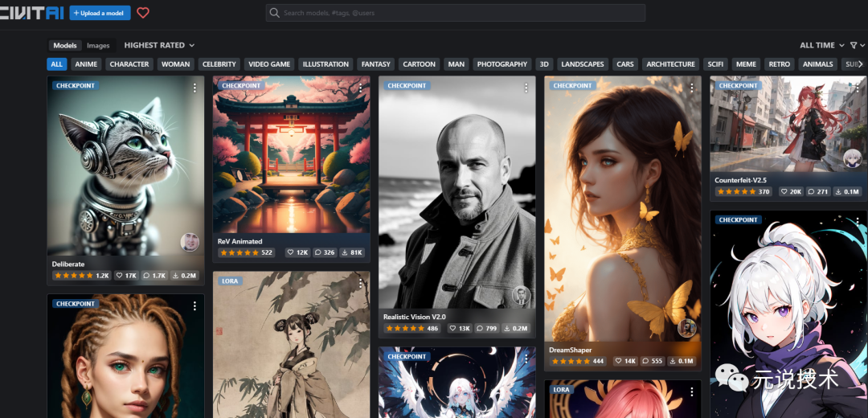Switch to the Models view

pyautogui.click(x=65, y=45)
